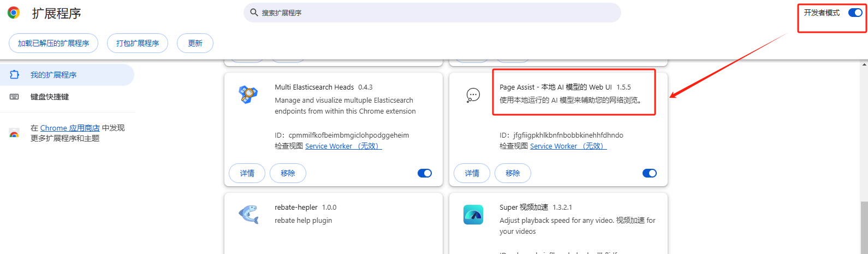The width and height of the screenshot is (868, 254).
Task: Open 详情 for Page Assist
Action: tap(472, 173)
